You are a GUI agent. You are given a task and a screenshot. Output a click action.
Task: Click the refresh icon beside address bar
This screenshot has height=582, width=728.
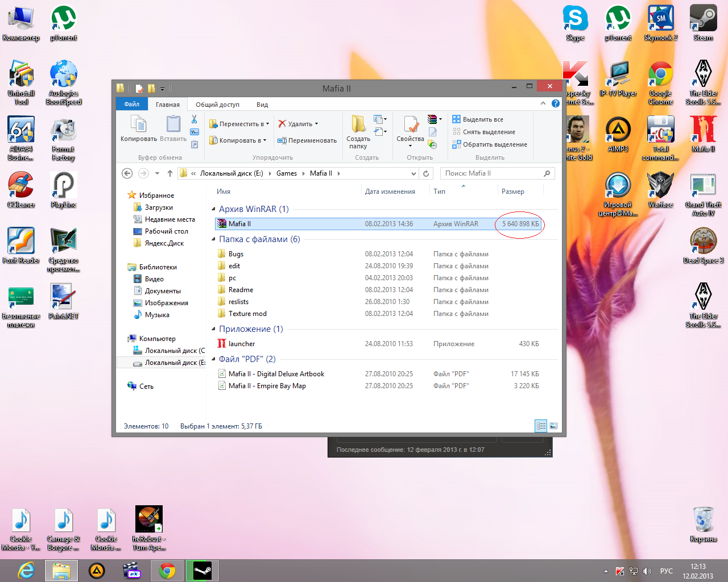(426, 173)
